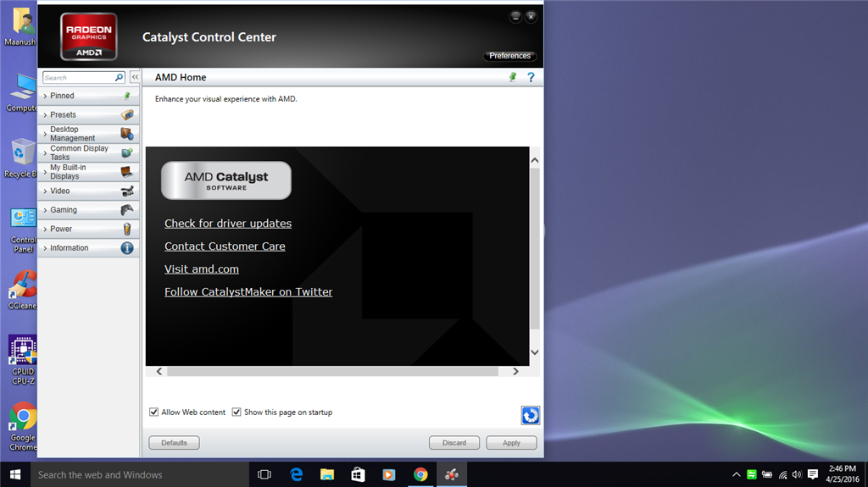The image size is (868, 487).
Task: Open the Action Center notification icon
Action: pyautogui.click(x=813, y=474)
